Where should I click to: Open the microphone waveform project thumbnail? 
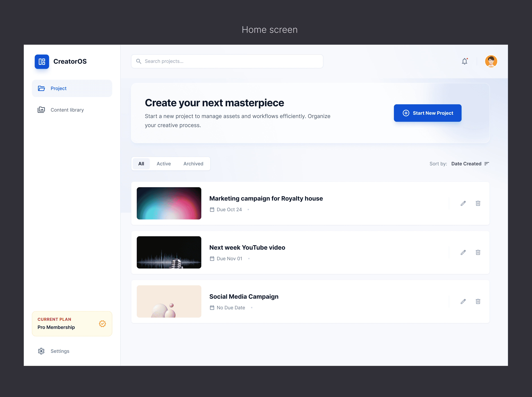point(169,252)
